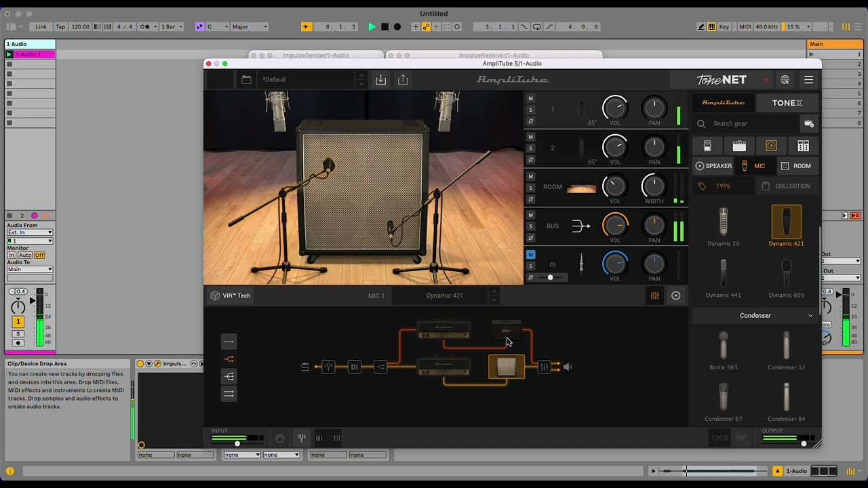This screenshot has height=488, width=868.
Task: Open the Major scale dropdown
Action: pos(250,27)
